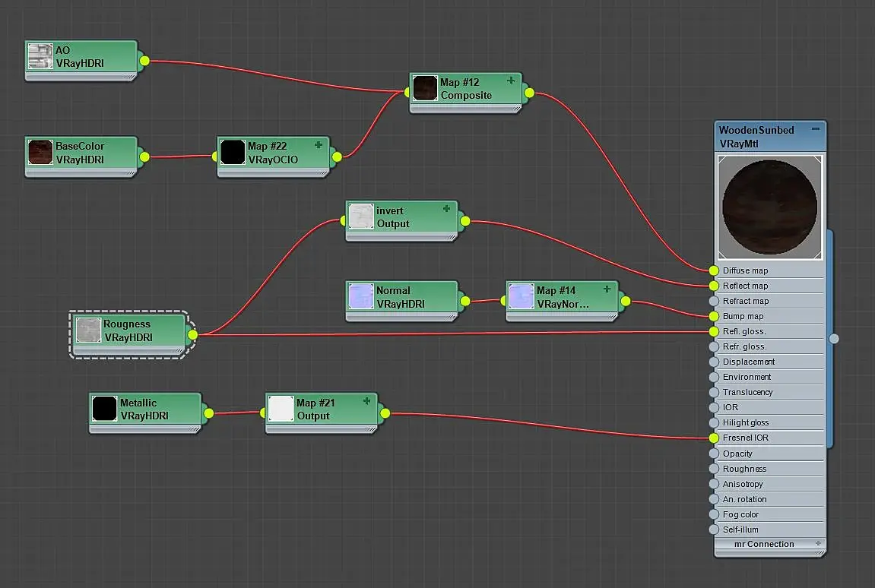The image size is (875, 588).
Task: Click the Map #21 Output output socket
Action: coord(385,413)
